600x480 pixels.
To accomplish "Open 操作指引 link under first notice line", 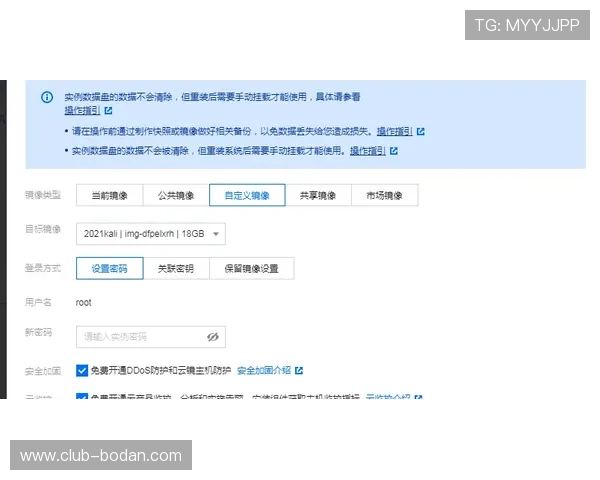I will coord(82,111).
